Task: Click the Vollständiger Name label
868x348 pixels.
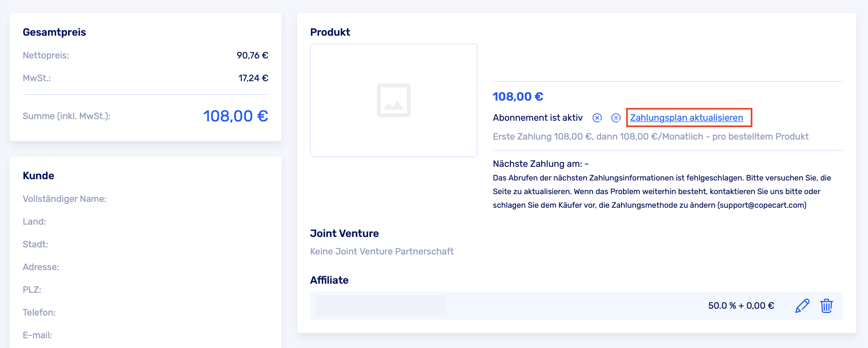Action: click(64, 199)
